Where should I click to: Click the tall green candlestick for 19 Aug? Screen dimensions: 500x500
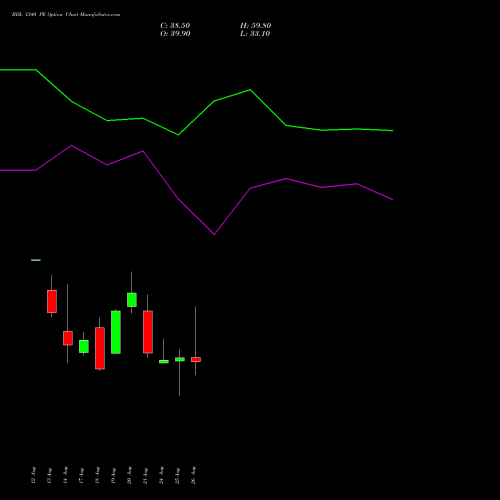[116, 332]
